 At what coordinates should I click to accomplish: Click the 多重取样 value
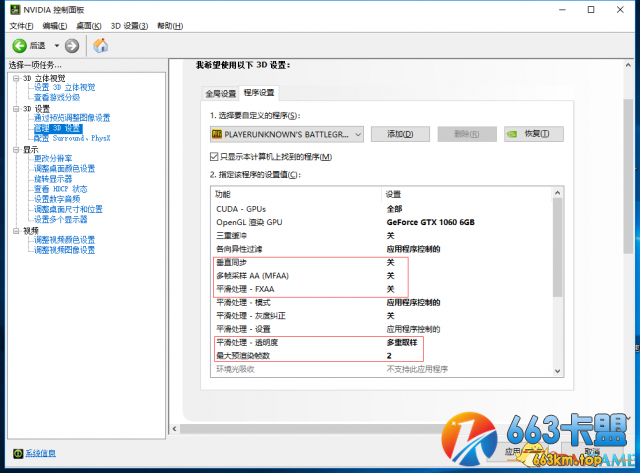pyautogui.click(x=402, y=342)
